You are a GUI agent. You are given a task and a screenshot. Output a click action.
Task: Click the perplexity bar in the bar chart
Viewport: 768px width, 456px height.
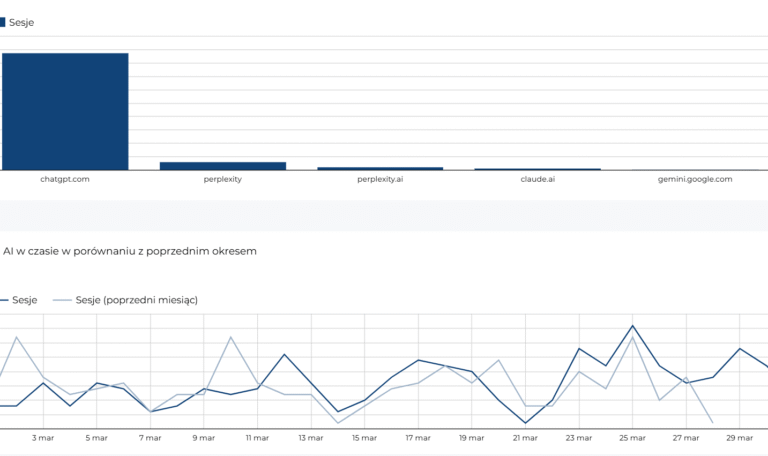(x=222, y=165)
